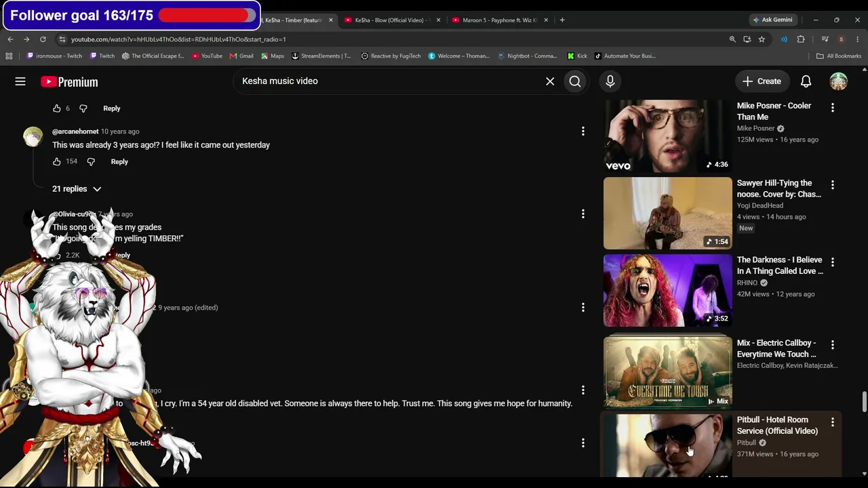868x488 pixels.
Task: Open options menu for the TIMBER grades comment
Action: 583,214
